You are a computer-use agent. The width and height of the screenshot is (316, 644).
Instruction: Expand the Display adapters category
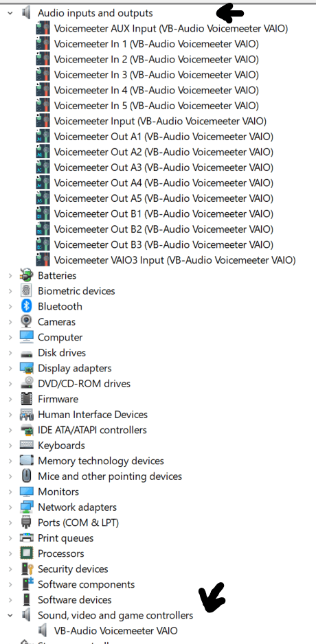[10, 369]
